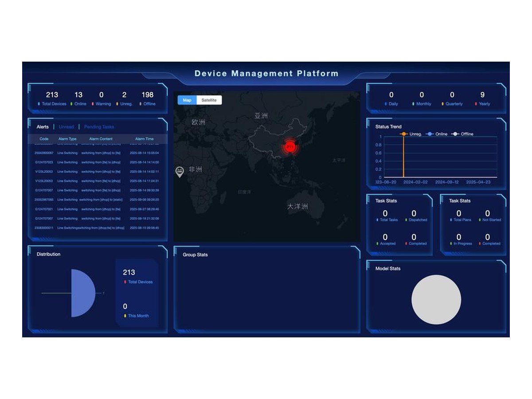Click the Not Started plans count
The height and width of the screenshot is (399, 532).
tap(488, 214)
